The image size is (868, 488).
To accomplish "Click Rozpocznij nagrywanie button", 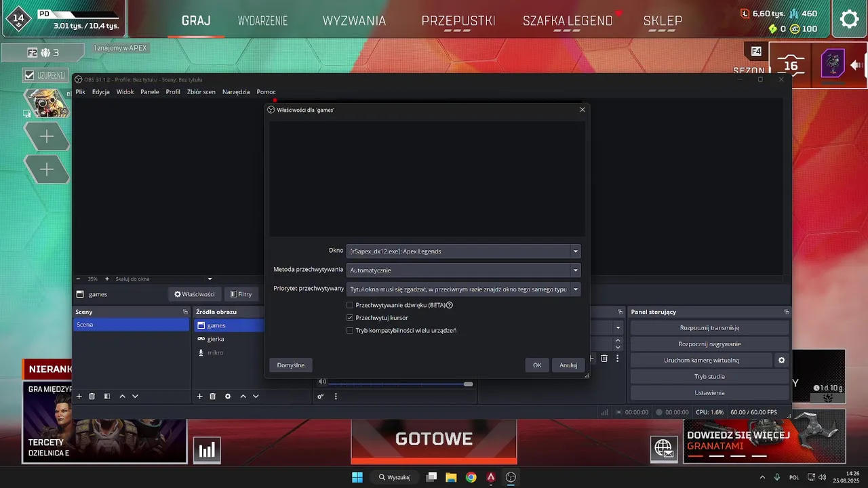I will click(709, 344).
